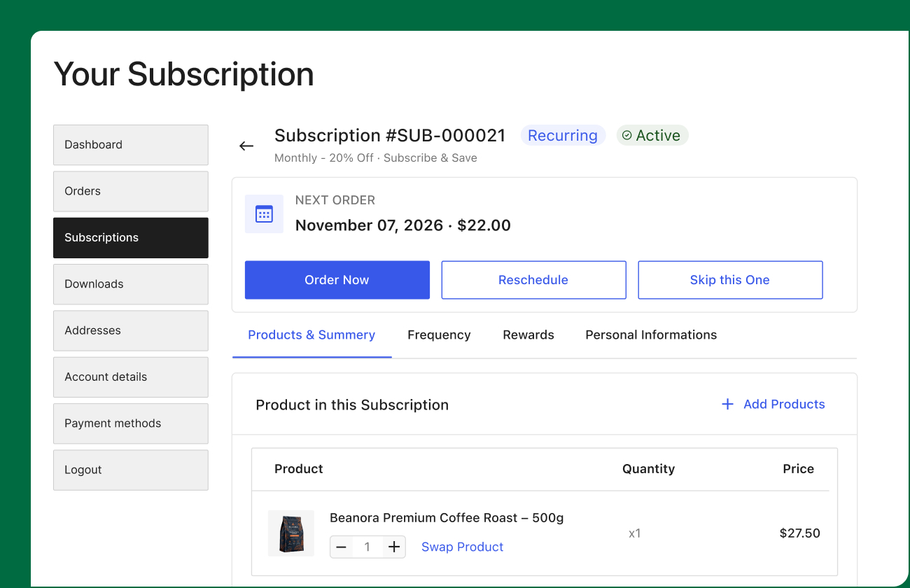Viewport: 910px width, 588px height.
Task: Open Downloads from the account menu
Action: (131, 284)
